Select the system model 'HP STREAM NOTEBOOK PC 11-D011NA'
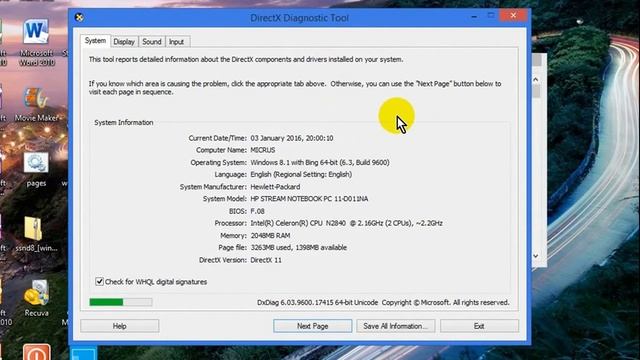 pyautogui.click(x=309, y=199)
